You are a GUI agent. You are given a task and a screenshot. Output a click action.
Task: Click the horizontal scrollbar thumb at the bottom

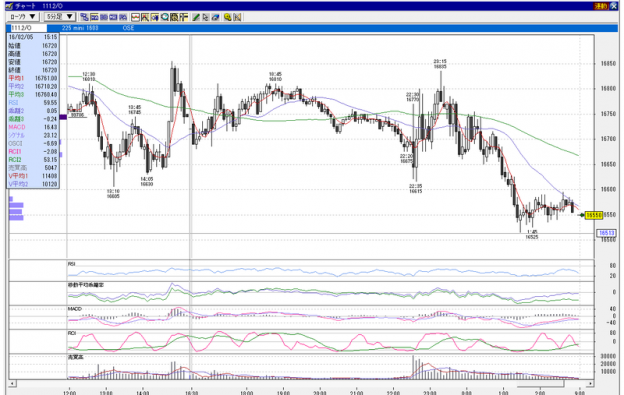tap(540, 383)
